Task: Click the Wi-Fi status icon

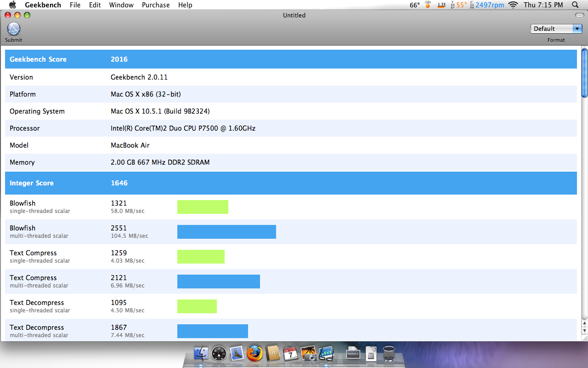Action: point(513,5)
